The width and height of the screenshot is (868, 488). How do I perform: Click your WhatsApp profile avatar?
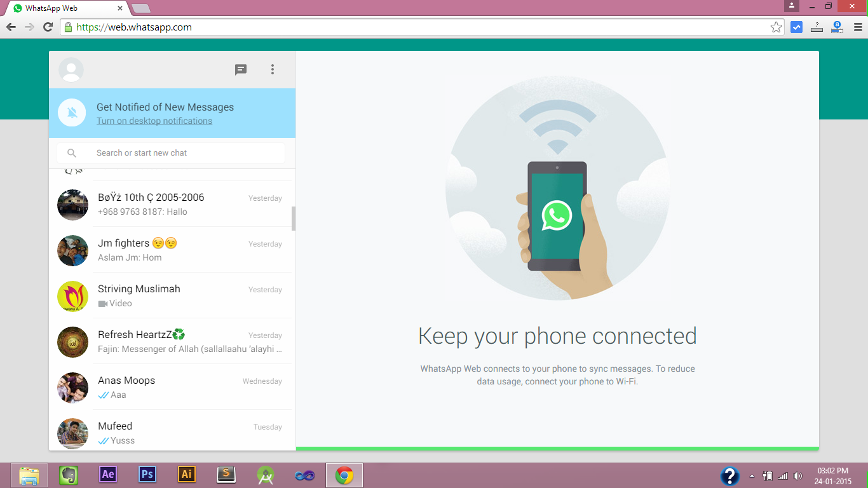(x=71, y=69)
